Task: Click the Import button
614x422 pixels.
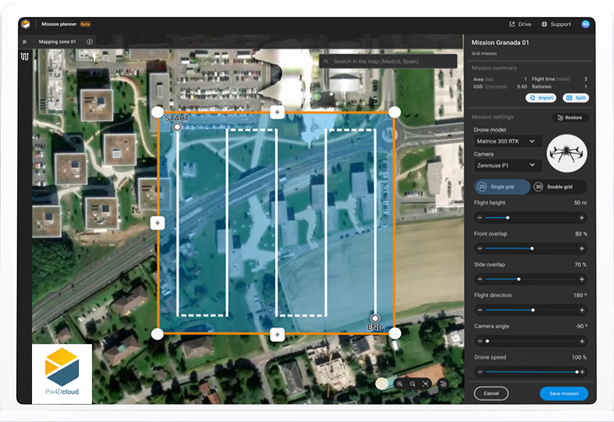Action: [541, 98]
